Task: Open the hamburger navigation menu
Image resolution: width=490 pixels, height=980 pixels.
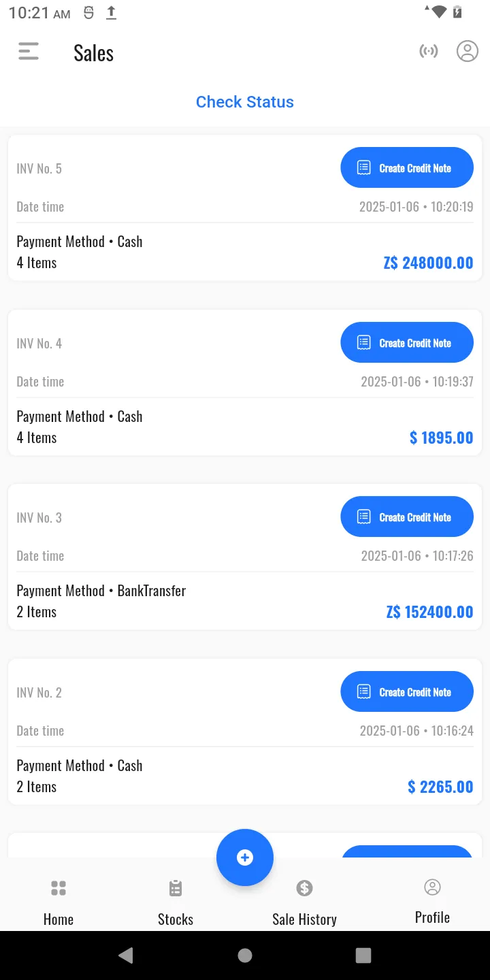Action: (29, 52)
